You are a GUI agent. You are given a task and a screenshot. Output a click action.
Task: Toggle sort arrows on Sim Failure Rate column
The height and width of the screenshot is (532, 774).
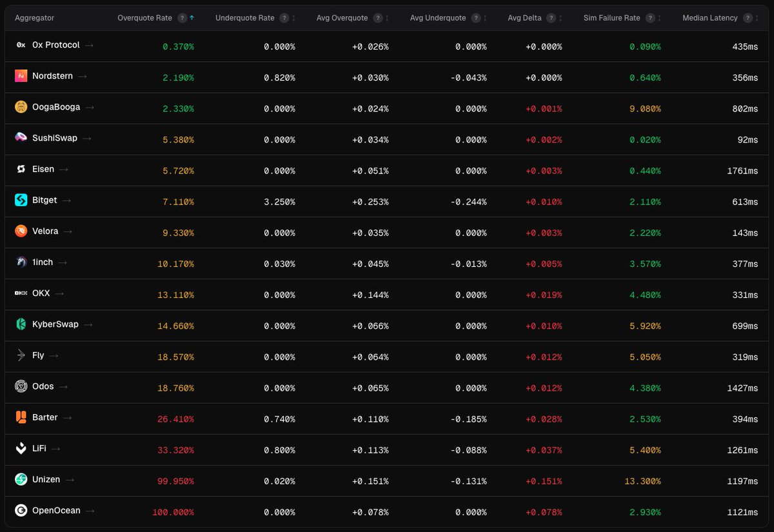click(659, 18)
